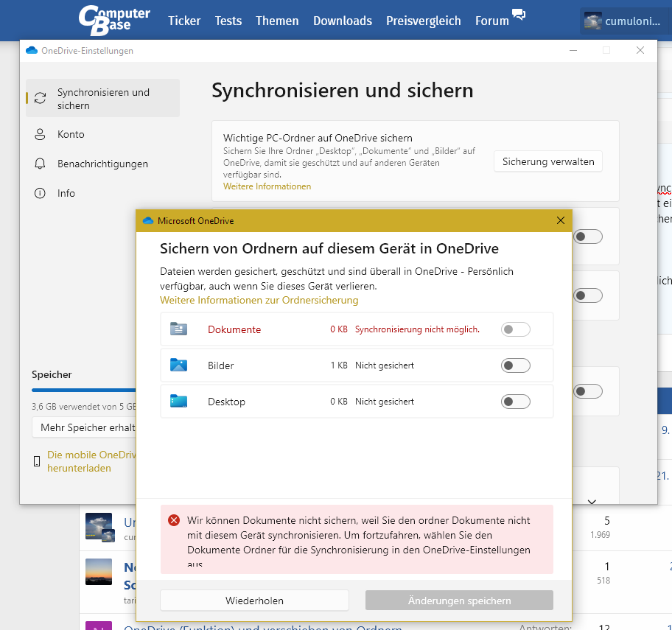This screenshot has height=630, width=672.
Task: Open Info settings section
Action: click(x=103, y=193)
